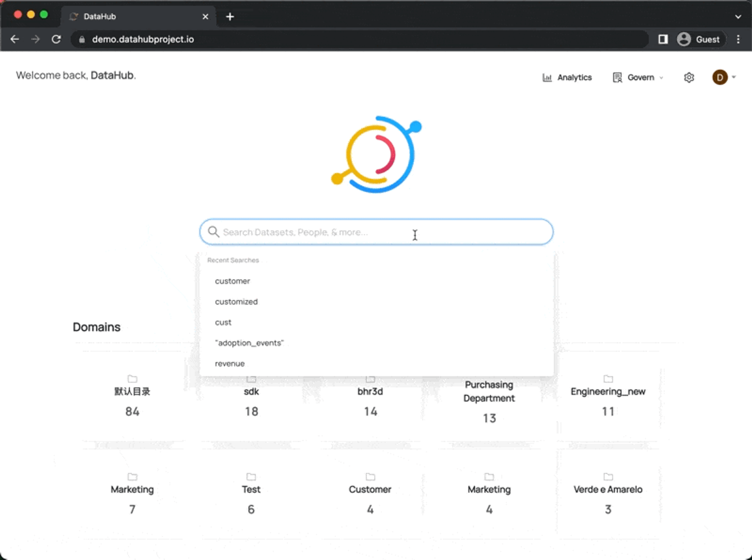Select recent search "adoption_events"
The image size is (752, 560).
376,343
